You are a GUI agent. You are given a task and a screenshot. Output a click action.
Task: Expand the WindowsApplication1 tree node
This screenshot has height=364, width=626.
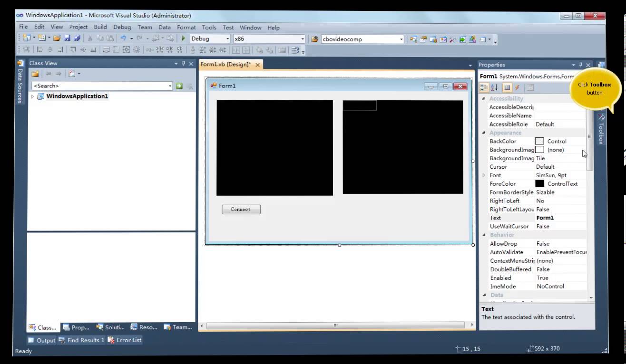pyautogui.click(x=33, y=96)
